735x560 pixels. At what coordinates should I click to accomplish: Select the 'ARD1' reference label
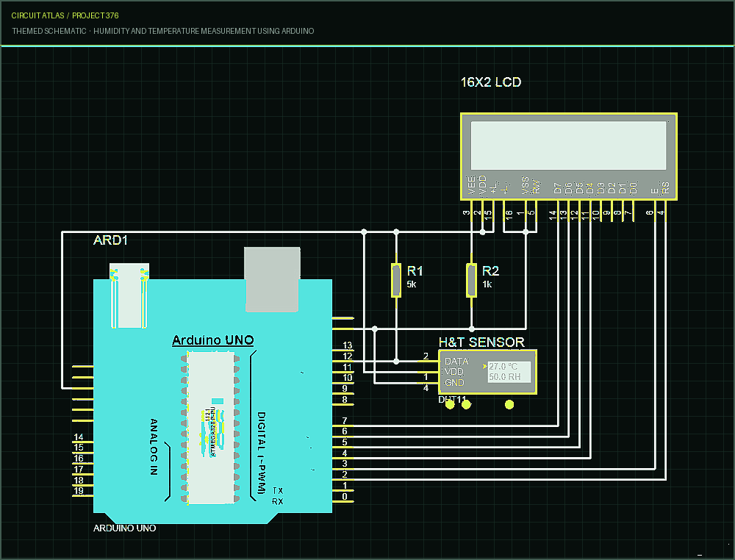click(x=111, y=240)
